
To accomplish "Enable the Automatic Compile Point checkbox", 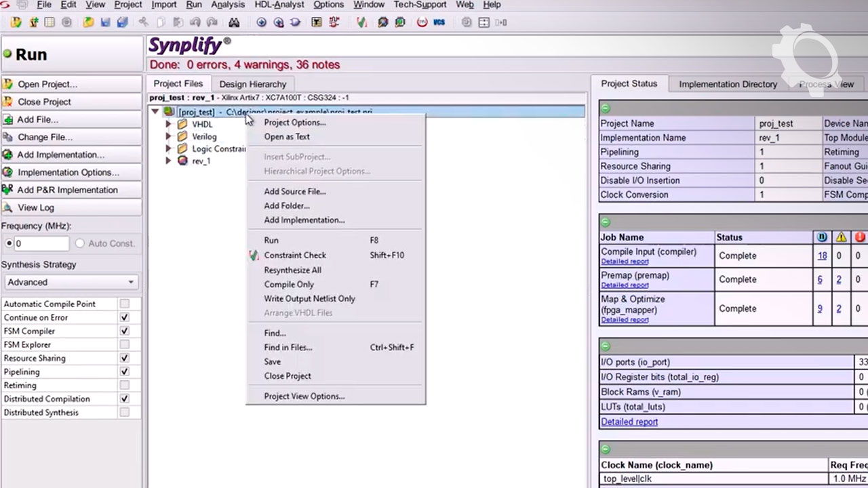I will click(x=124, y=304).
